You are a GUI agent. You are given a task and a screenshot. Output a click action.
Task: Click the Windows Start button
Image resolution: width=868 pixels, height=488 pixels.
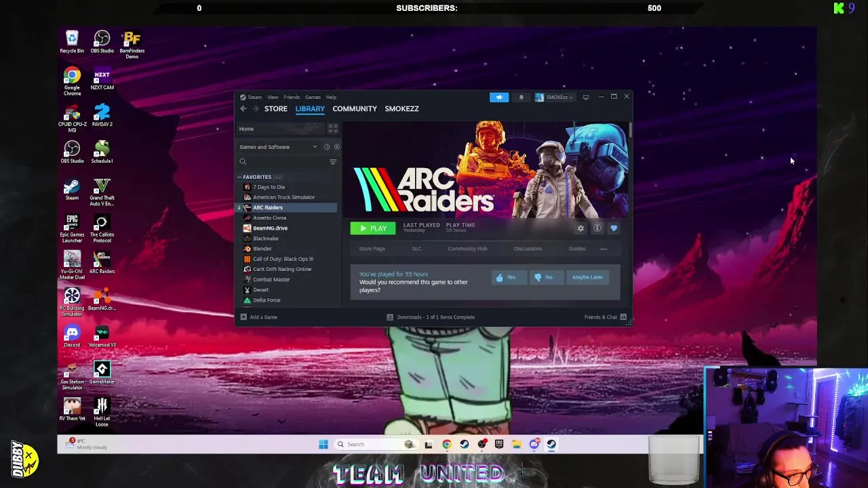click(x=323, y=445)
